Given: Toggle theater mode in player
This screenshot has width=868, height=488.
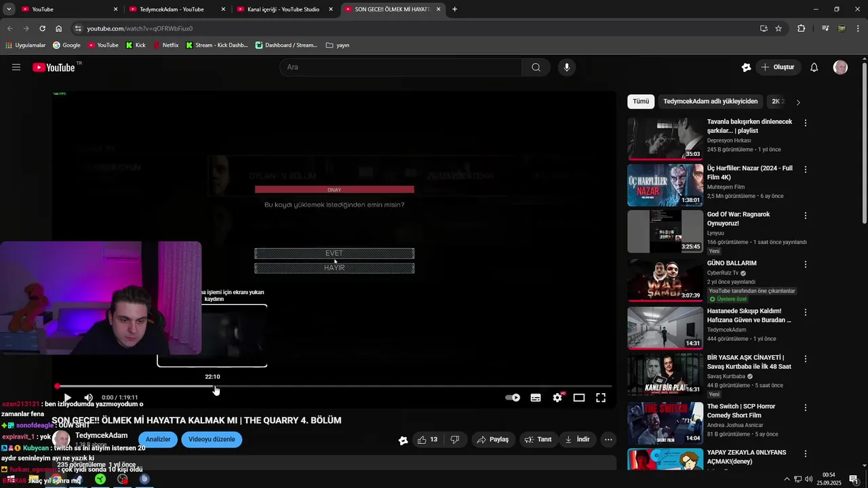Looking at the screenshot, I should [579, 398].
